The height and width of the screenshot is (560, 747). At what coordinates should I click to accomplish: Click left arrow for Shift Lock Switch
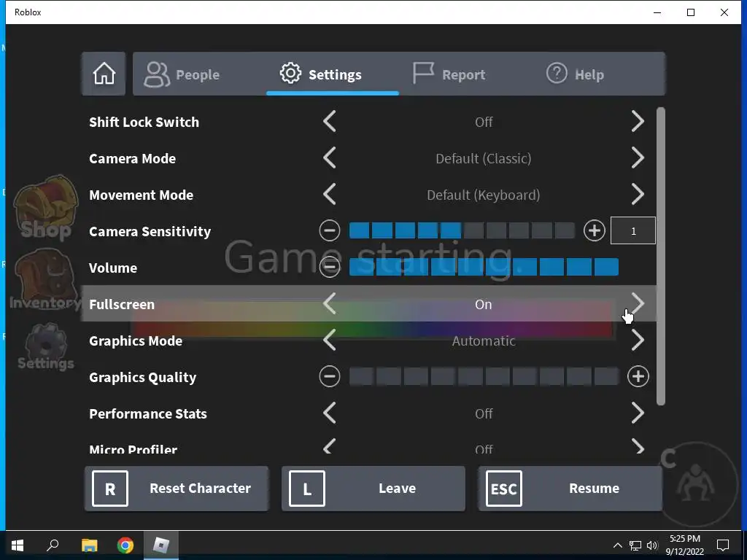(x=330, y=122)
